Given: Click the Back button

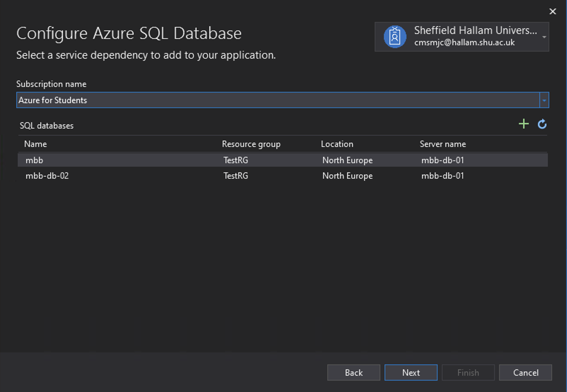Looking at the screenshot, I should 353,372.
